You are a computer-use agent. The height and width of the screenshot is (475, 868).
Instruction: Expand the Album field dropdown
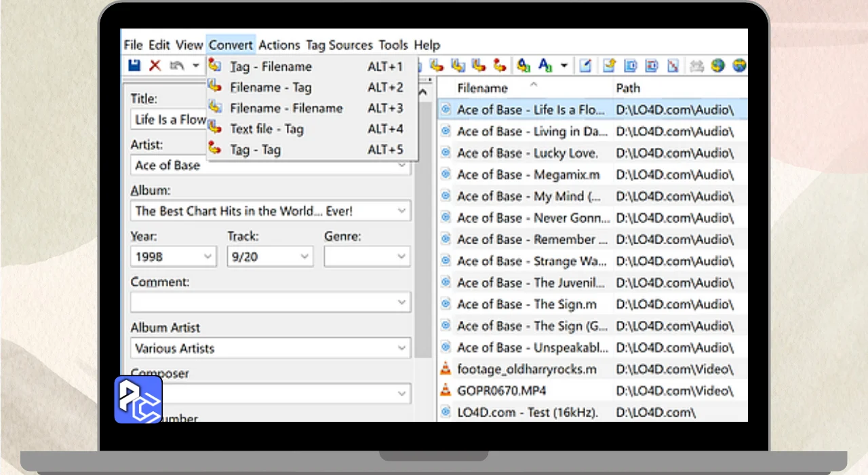point(401,211)
